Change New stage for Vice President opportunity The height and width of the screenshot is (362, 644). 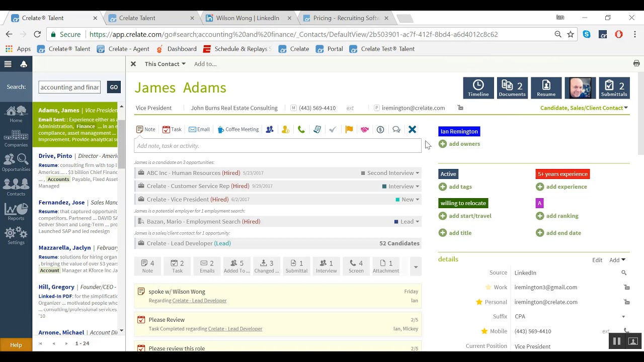coord(407,200)
